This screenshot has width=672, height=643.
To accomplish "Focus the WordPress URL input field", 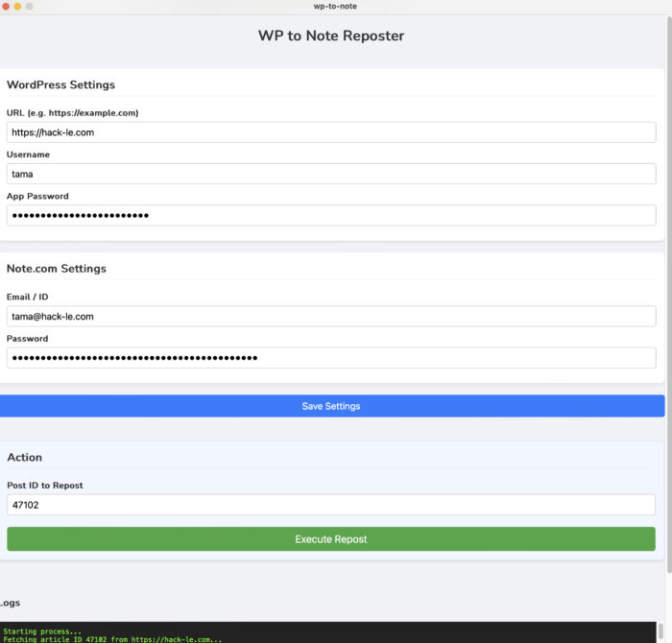I will point(331,132).
